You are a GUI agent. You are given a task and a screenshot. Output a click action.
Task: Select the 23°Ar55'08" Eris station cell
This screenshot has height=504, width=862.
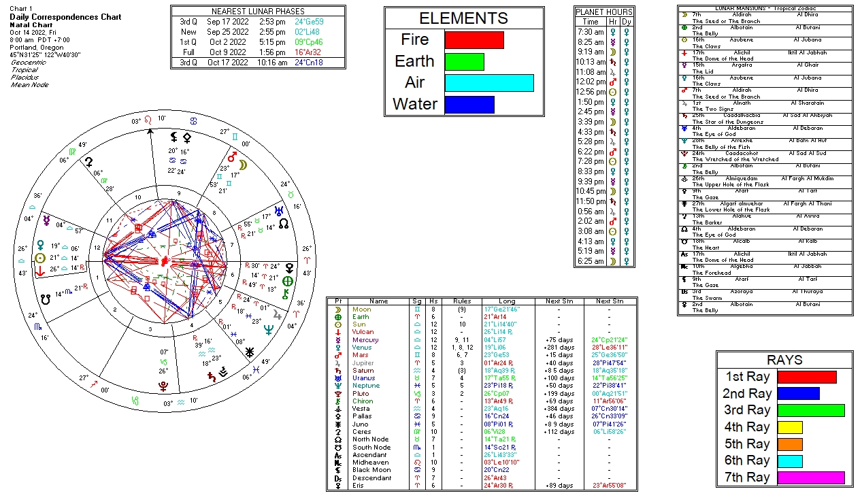point(609,486)
